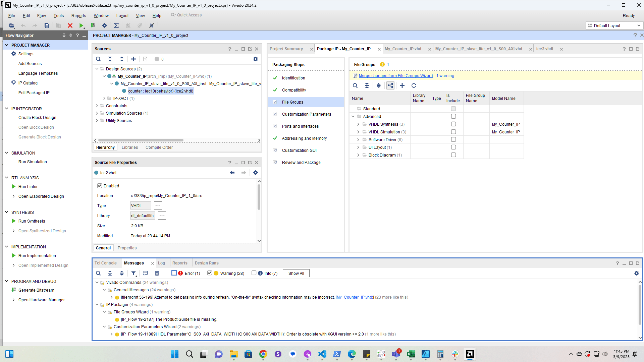Expand the VHDL Synthesis file group

[x=358, y=124]
